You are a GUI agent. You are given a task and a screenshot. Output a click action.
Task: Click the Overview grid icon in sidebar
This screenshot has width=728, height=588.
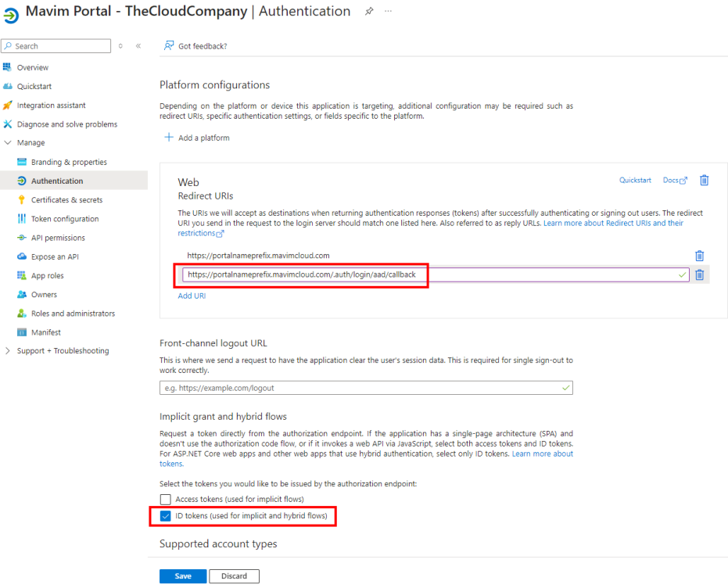8,67
